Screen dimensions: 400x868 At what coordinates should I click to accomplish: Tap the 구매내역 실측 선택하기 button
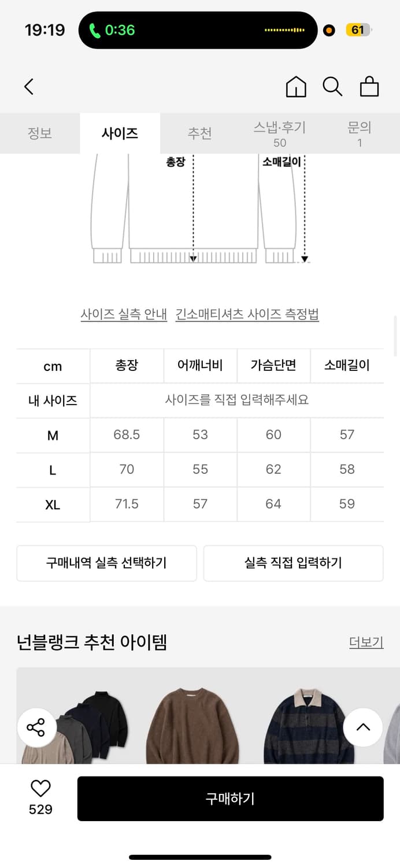(106, 563)
